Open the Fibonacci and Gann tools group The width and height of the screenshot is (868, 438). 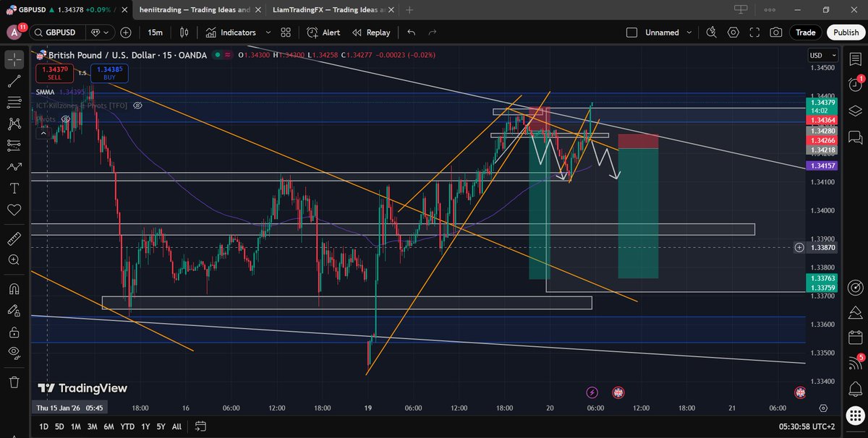tap(14, 103)
